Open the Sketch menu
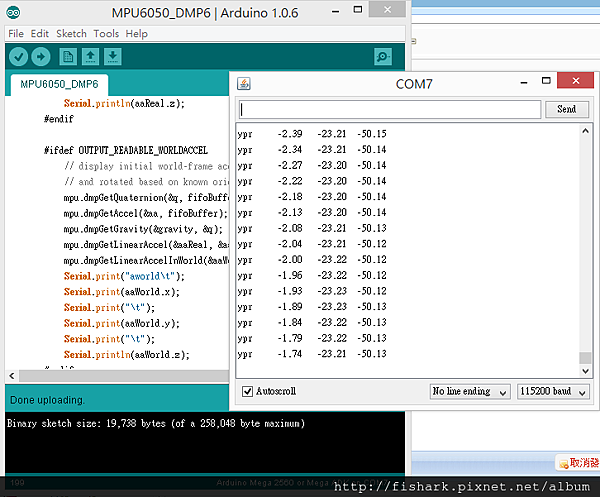The height and width of the screenshot is (497, 600). tap(71, 33)
